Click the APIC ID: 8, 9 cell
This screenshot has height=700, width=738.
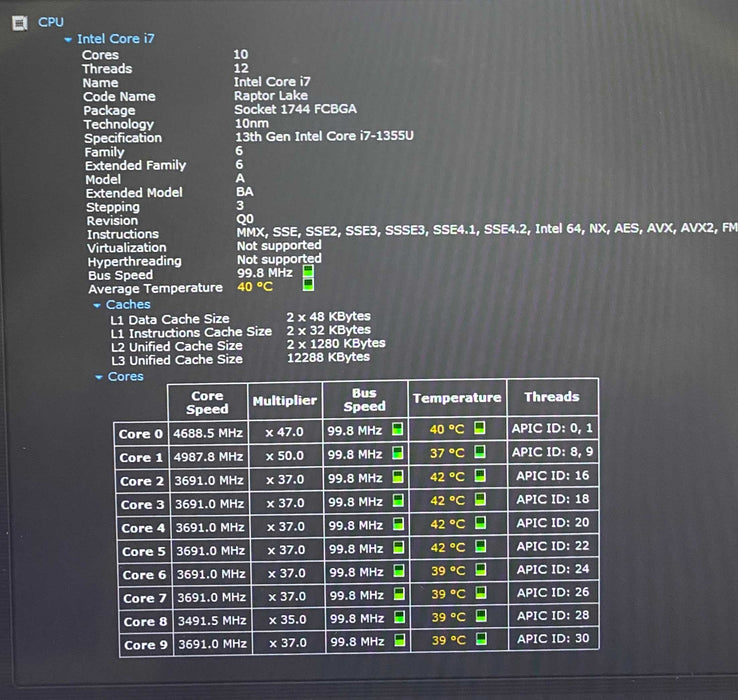(553, 452)
